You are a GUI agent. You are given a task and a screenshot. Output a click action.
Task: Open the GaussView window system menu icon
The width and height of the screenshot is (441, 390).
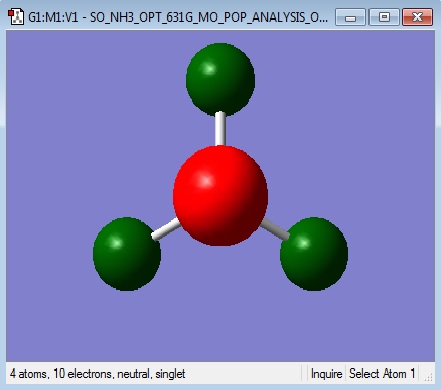click(x=16, y=17)
